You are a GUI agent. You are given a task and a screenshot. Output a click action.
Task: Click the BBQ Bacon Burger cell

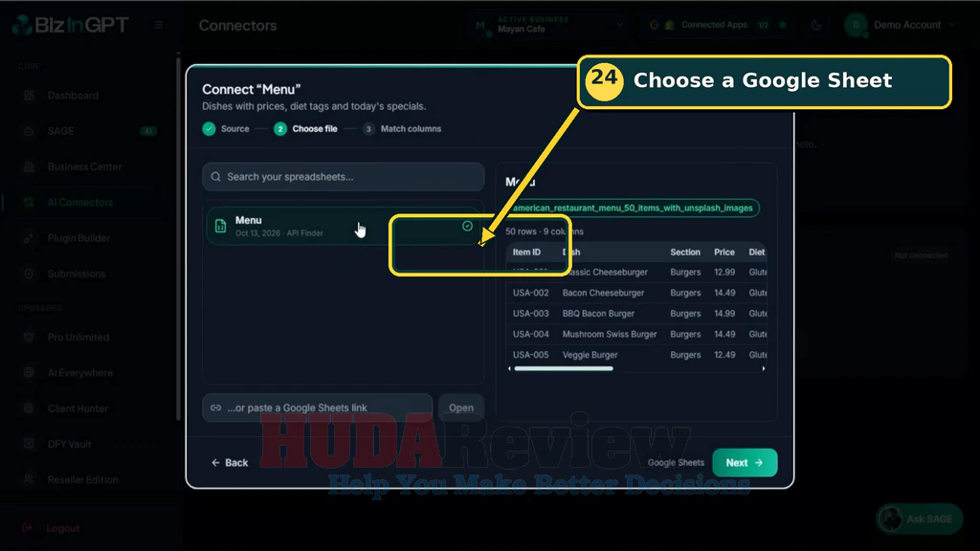pyautogui.click(x=598, y=314)
